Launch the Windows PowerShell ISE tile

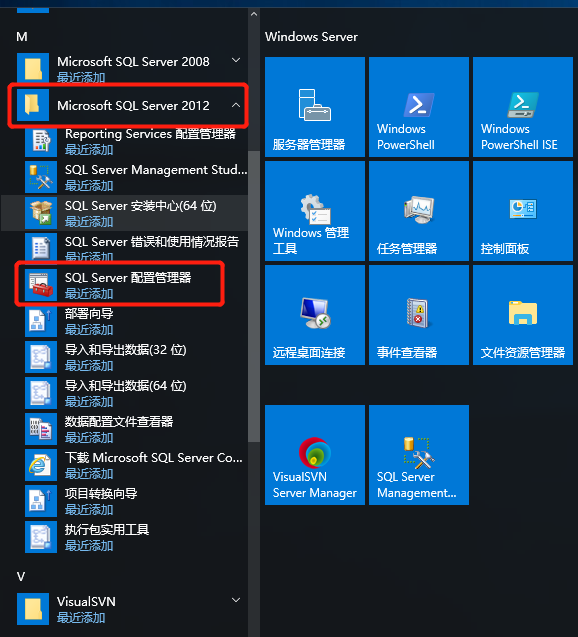pyautogui.click(x=523, y=107)
